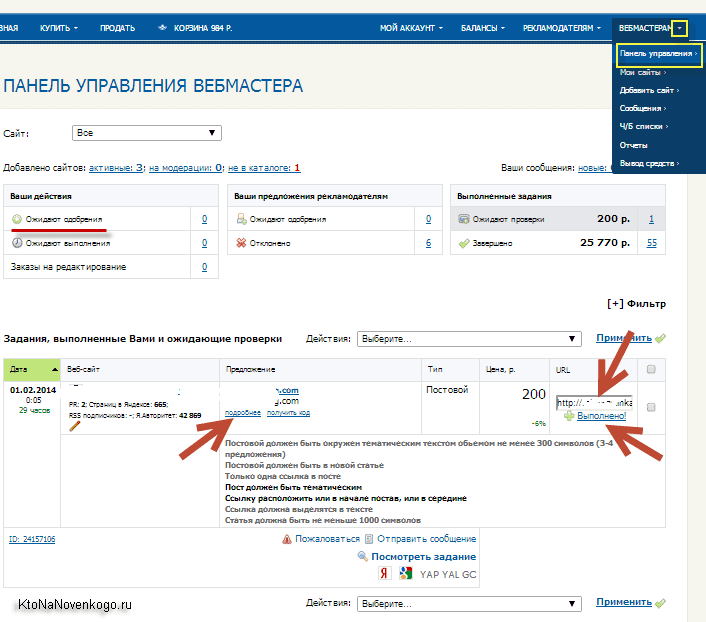Click the lower Применить link
This screenshot has height=622, width=706.
tap(624, 602)
